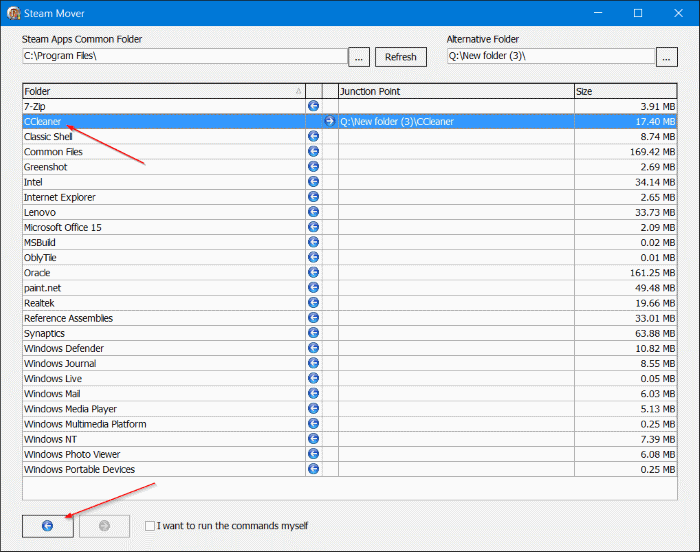700x552 pixels.
Task: Click the Size column header
Action: 625,91
